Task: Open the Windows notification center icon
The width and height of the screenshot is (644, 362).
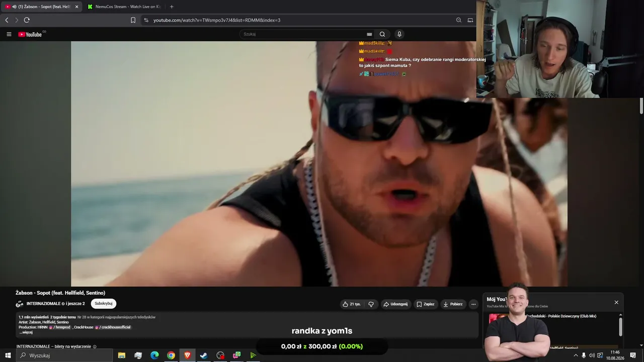Action: 633,355
